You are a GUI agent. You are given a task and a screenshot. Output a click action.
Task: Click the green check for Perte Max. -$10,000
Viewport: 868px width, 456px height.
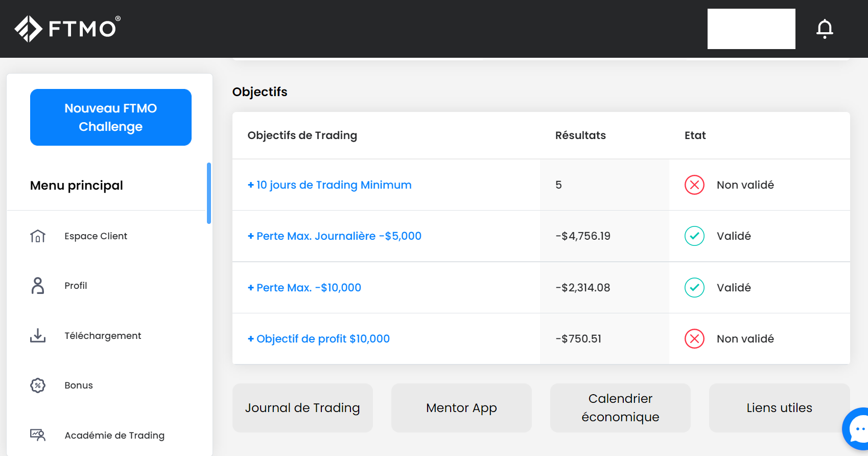pos(694,287)
